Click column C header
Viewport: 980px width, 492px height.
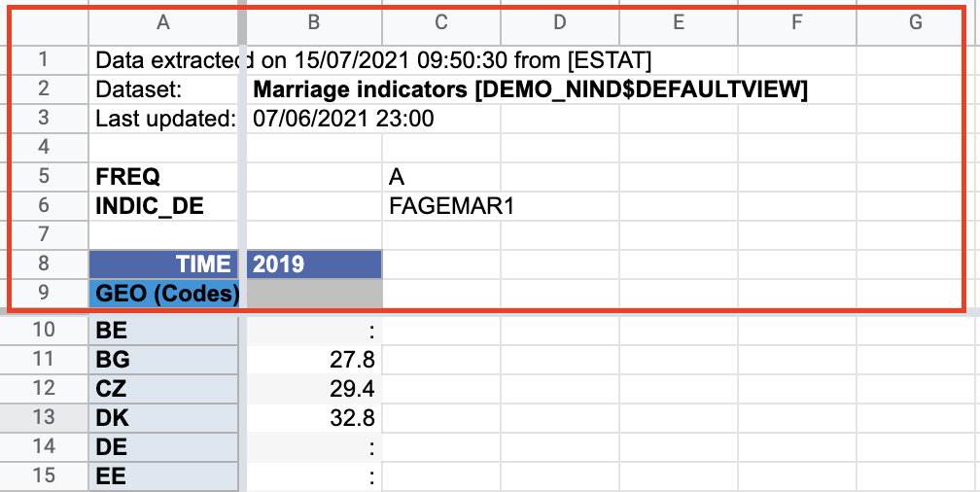[441, 22]
